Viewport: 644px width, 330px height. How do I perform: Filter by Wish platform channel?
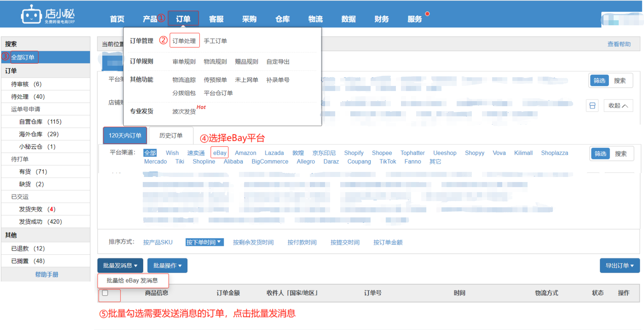pos(172,153)
